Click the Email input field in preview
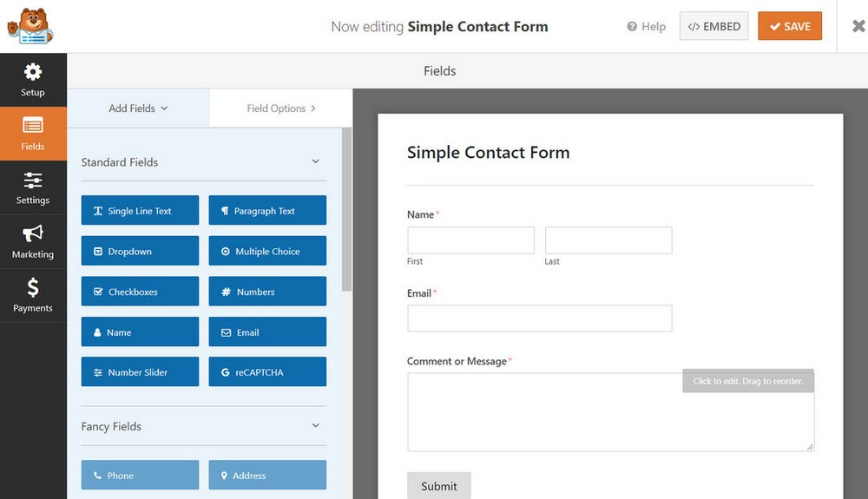868x499 pixels. click(x=539, y=318)
